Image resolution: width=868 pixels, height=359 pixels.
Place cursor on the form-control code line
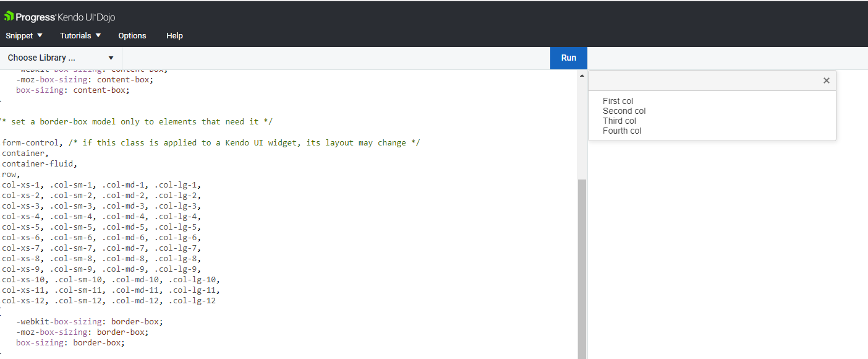pyautogui.click(x=210, y=143)
